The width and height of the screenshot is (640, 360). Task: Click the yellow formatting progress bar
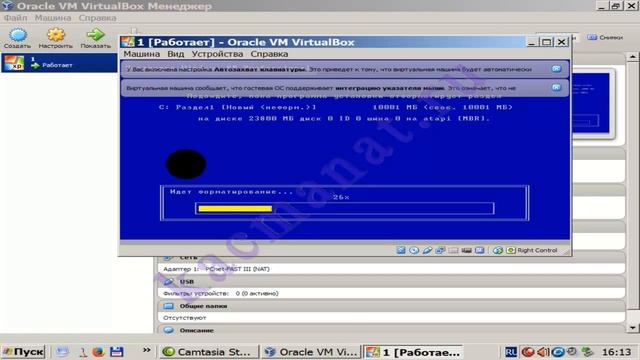point(235,209)
